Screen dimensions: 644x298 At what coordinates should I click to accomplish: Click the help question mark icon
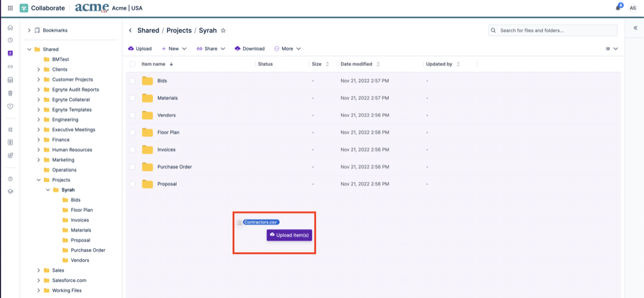(10, 179)
